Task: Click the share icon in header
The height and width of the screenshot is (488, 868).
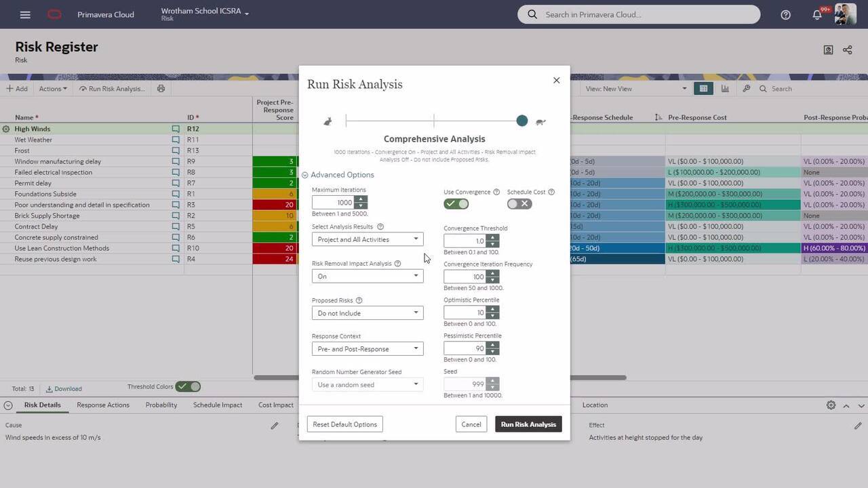Action: pos(847,49)
